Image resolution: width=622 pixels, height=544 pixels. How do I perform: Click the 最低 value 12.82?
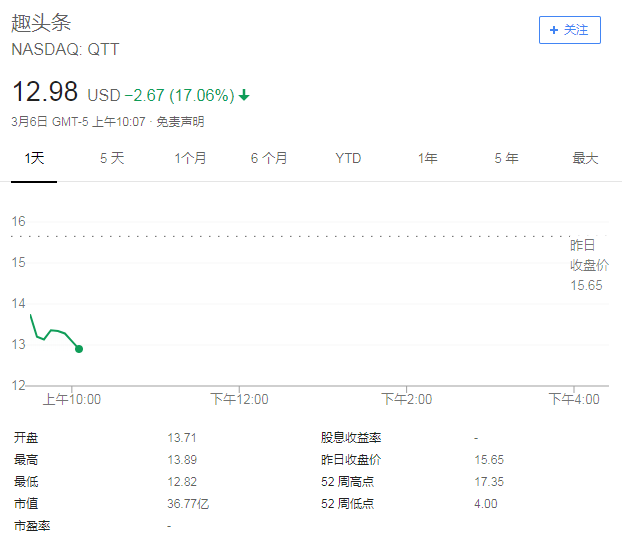182,482
